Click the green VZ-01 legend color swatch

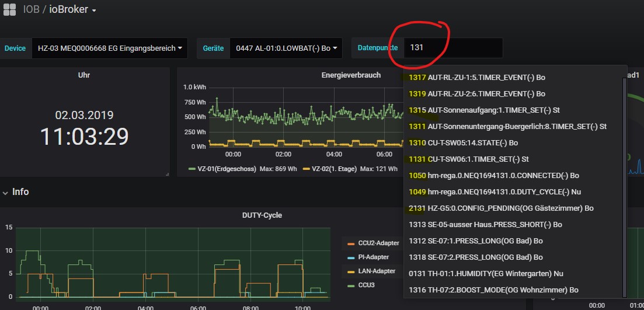192,169
